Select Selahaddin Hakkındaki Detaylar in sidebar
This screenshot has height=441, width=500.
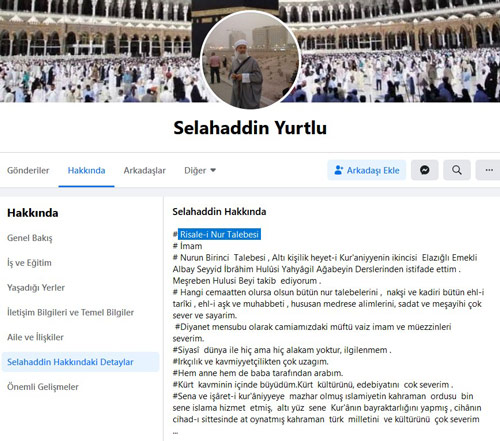point(80,362)
